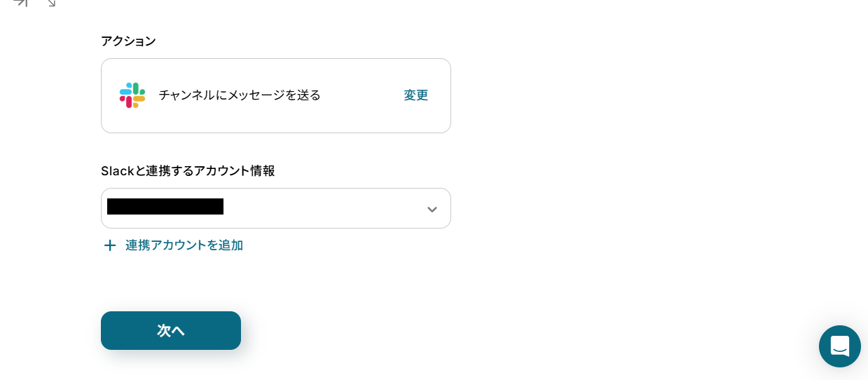Open the chat support widget
The image size is (868, 380).
pyautogui.click(x=839, y=346)
